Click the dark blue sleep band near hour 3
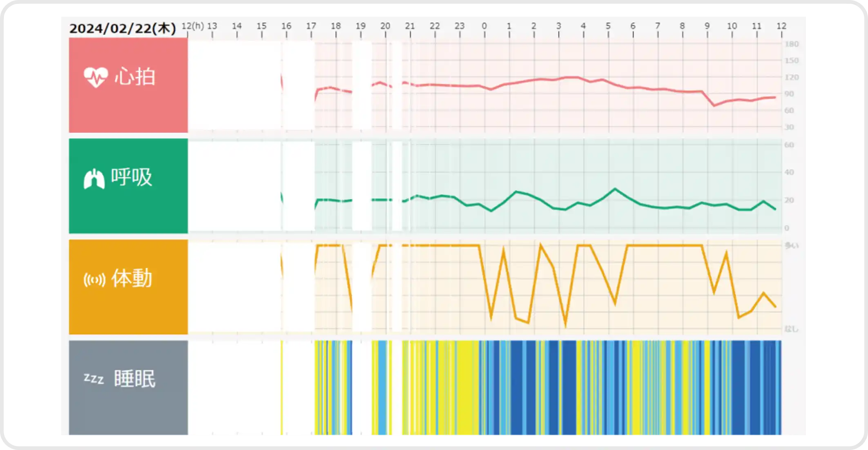This screenshot has width=868, height=450. [568, 388]
